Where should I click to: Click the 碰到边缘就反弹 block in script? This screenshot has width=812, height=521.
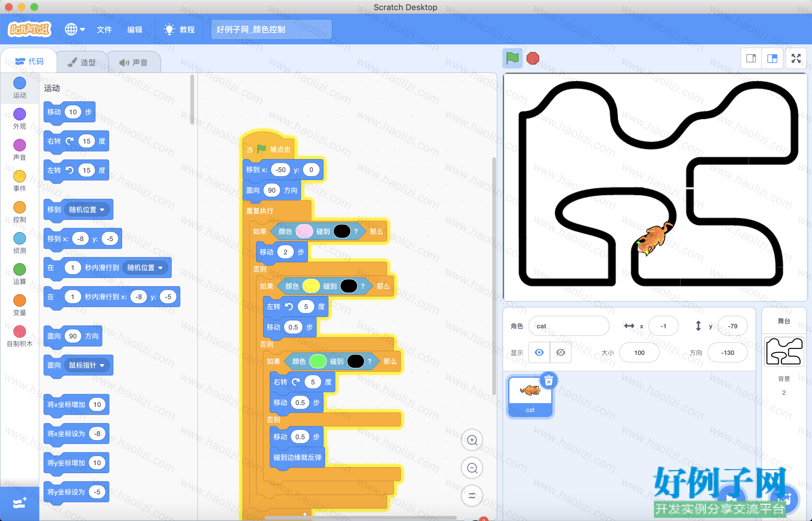(x=297, y=457)
